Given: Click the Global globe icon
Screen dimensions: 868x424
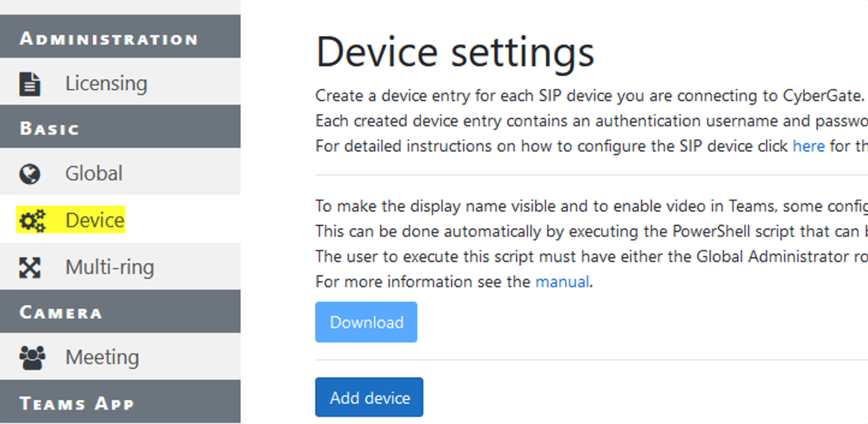Looking at the screenshot, I should pos(29,174).
